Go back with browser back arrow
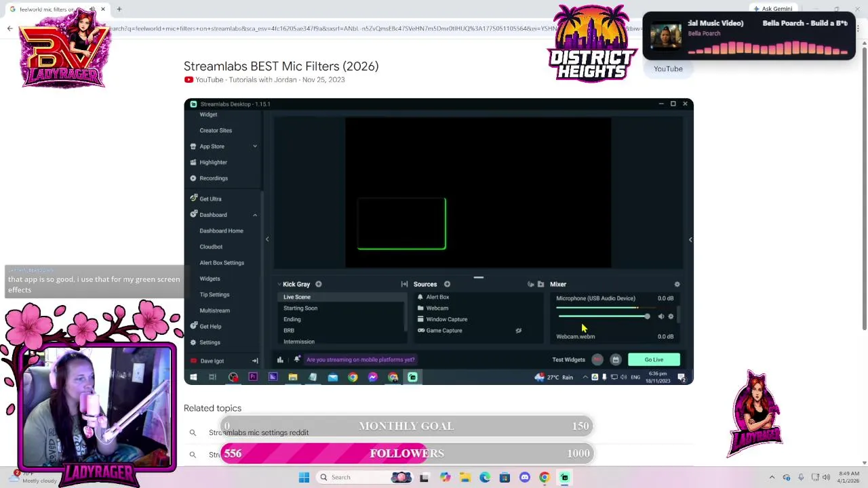Image resolution: width=868 pixels, height=488 pixels. 9,28
